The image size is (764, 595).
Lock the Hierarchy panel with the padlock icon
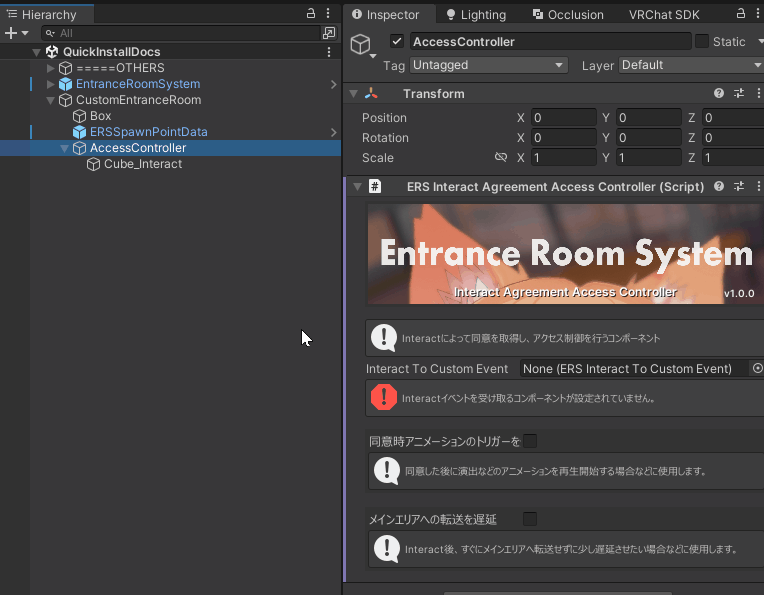pos(311,14)
